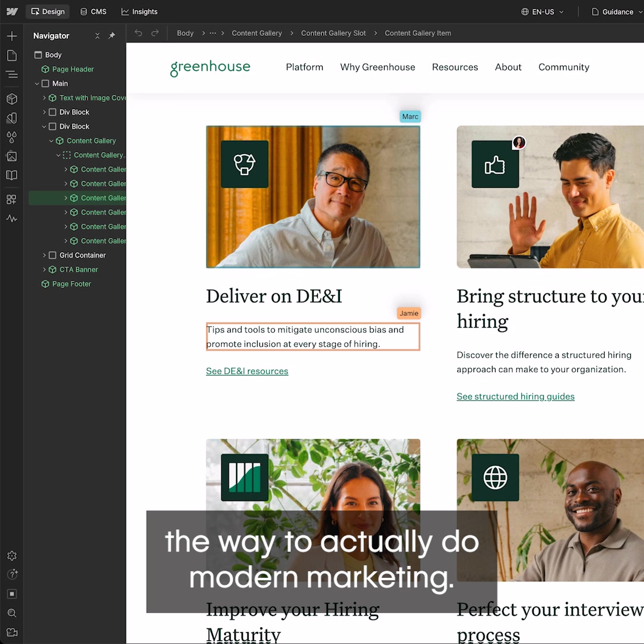Click the Marc collaborator label
Screen dimensions: 644x644
coord(410,117)
